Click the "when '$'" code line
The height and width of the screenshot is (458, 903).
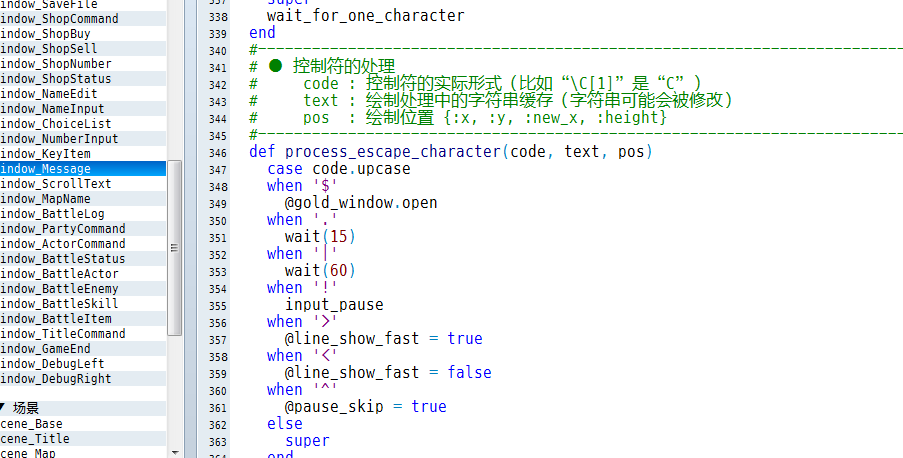point(302,186)
